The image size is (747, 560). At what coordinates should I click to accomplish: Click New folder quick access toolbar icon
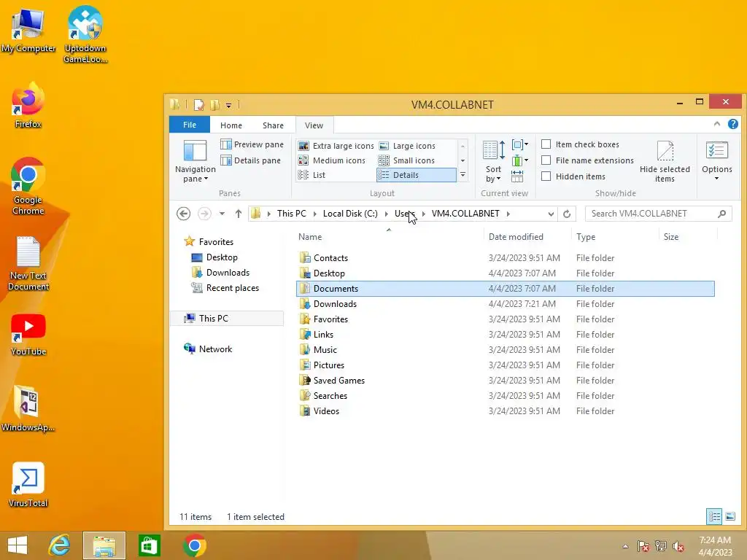pyautogui.click(x=215, y=105)
